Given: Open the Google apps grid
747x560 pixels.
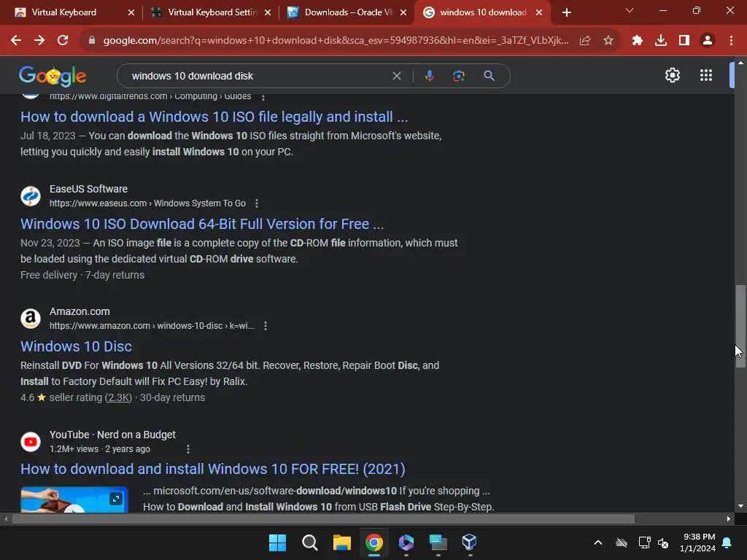Looking at the screenshot, I should tap(706, 75).
